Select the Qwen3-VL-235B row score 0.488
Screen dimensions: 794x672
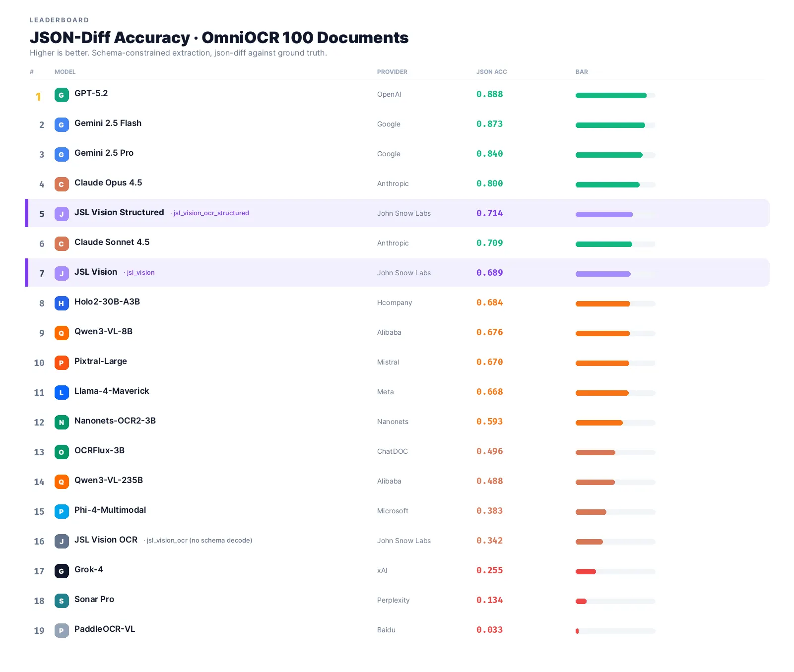489,481
